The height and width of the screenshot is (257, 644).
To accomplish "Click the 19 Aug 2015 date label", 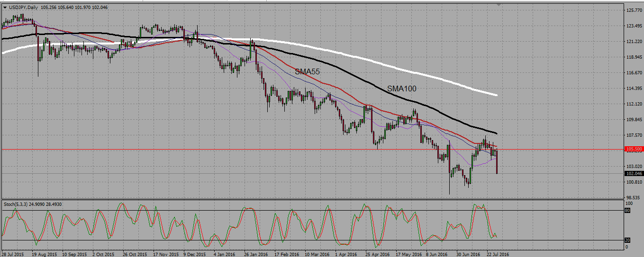I will (x=44, y=254).
